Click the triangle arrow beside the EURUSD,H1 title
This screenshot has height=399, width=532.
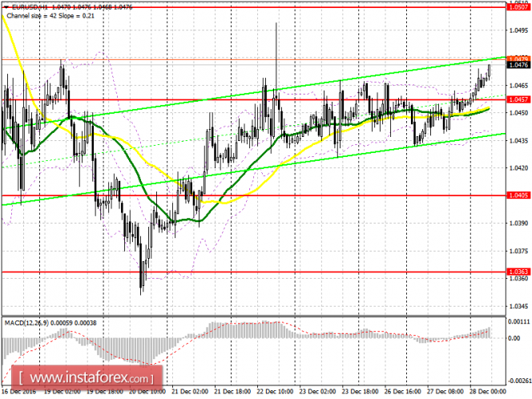6,6
